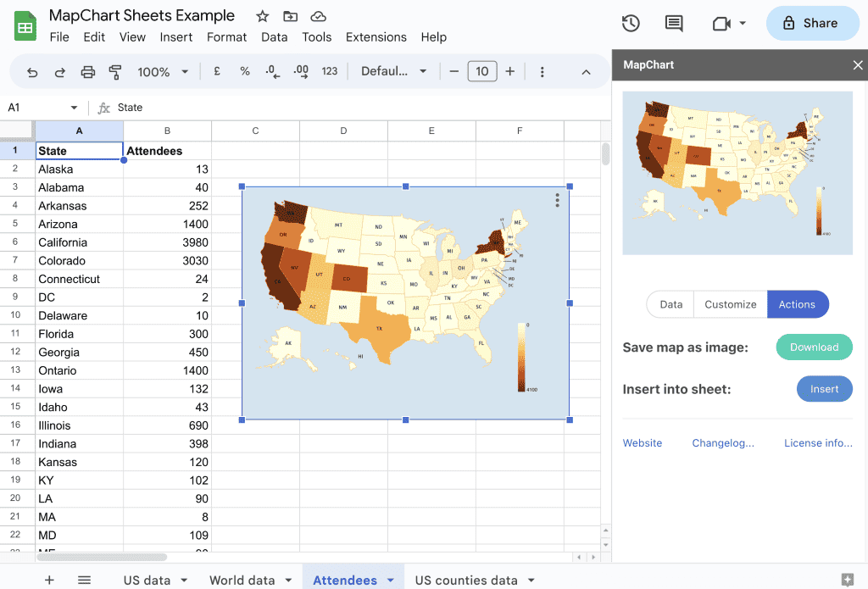Add a new sheet
The height and width of the screenshot is (589, 868).
(x=49, y=580)
